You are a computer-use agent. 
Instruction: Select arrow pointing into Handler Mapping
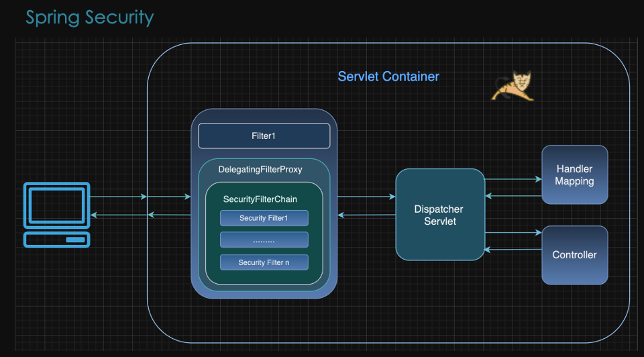[513, 179]
